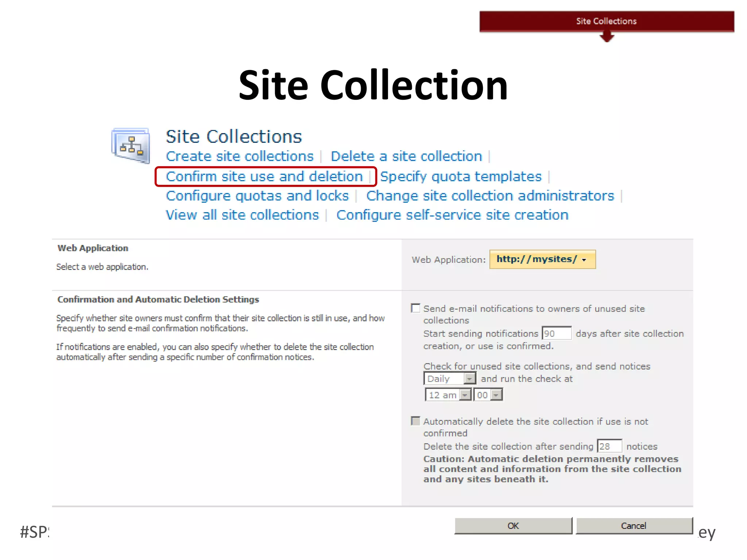Check automatically delete site collection option
This screenshot has height=560, width=747.
coord(415,421)
